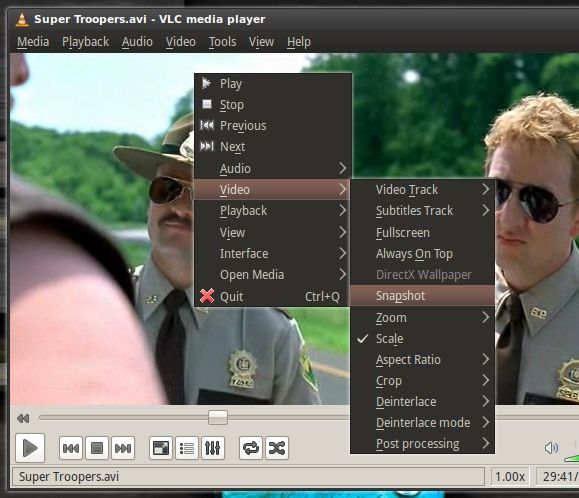The image size is (579, 498).
Task: Open the Playback menu in menu bar
Action: pyautogui.click(x=85, y=42)
